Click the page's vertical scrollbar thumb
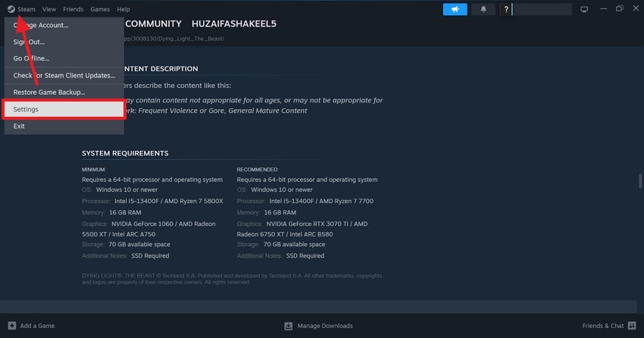The image size is (644, 338). coord(640,181)
